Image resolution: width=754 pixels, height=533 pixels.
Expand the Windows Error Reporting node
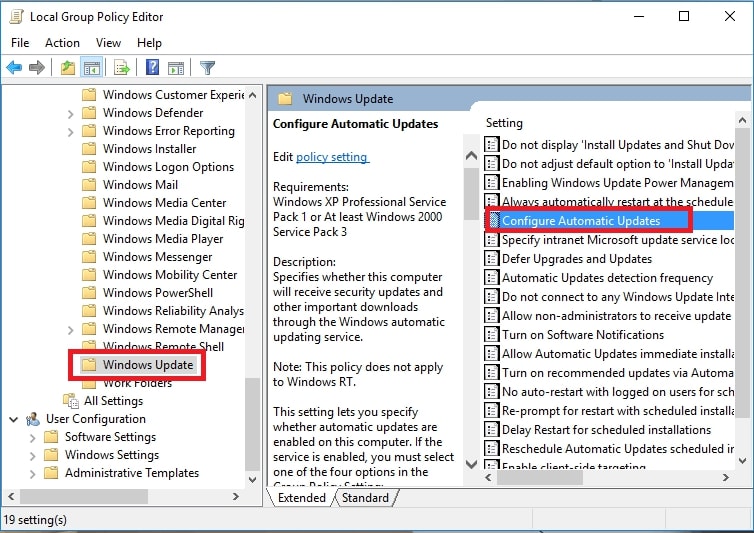click(x=71, y=132)
